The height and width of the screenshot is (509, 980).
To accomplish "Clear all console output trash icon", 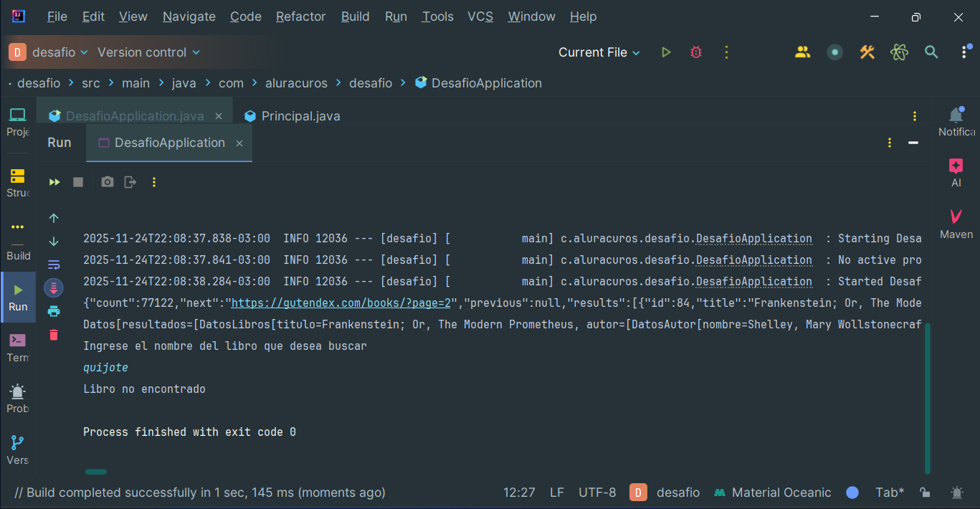I will (x=54, y=335).
